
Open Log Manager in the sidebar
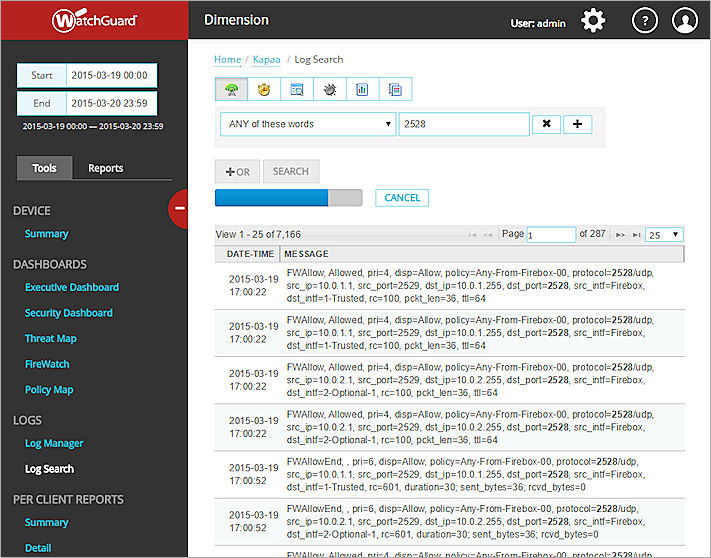[54, 443]
